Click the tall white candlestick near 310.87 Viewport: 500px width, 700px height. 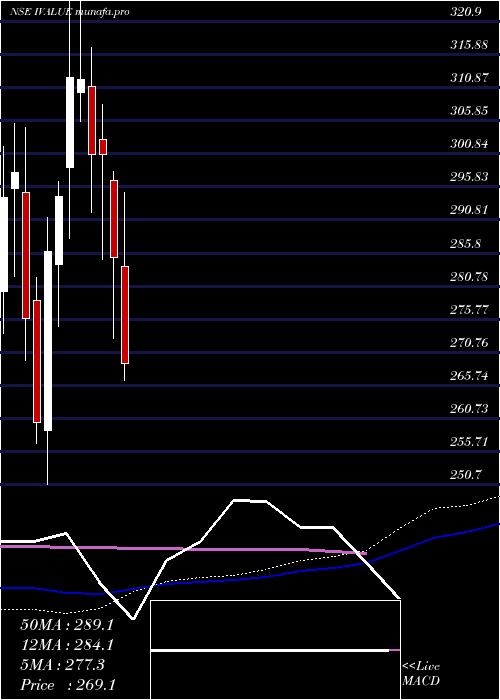click(70, 122)
